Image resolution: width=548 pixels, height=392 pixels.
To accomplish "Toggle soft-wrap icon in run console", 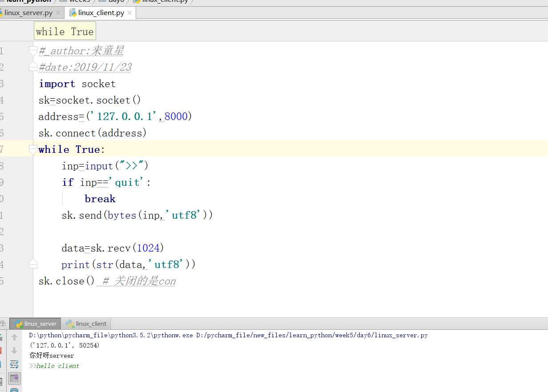I will pyautogui.click(x=14, y=364).
